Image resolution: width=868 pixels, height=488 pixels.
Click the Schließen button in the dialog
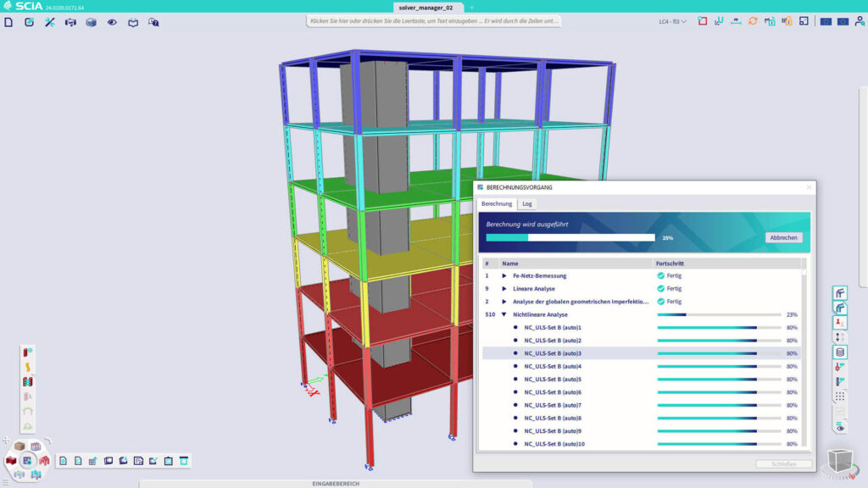(785, 463)
